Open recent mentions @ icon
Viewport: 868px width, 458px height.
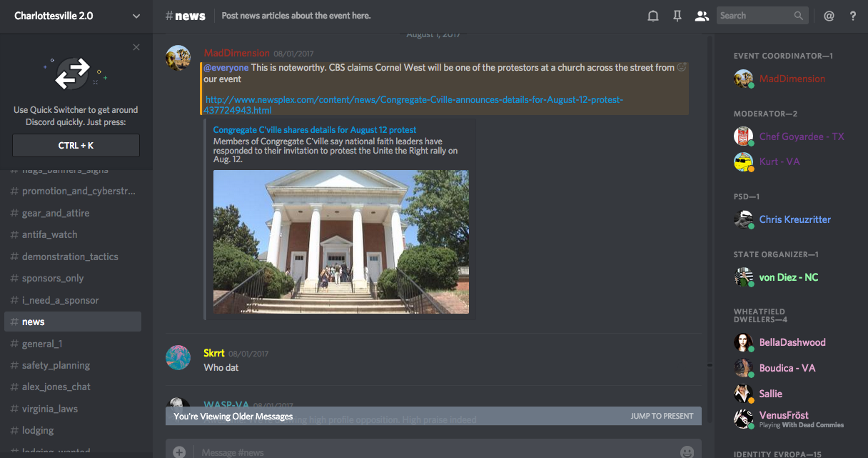(x=829, y=16)
